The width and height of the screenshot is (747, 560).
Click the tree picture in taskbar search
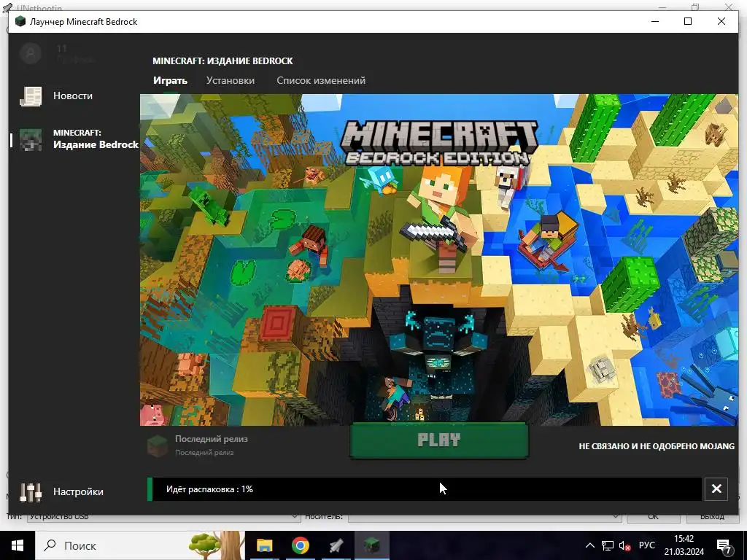click(x=217, y=545)
